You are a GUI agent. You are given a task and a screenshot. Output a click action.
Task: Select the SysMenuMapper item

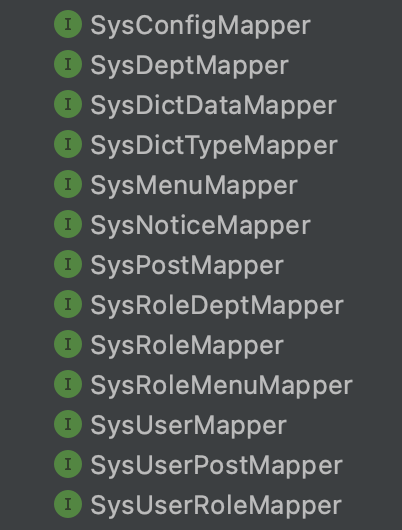coord(194,186)
